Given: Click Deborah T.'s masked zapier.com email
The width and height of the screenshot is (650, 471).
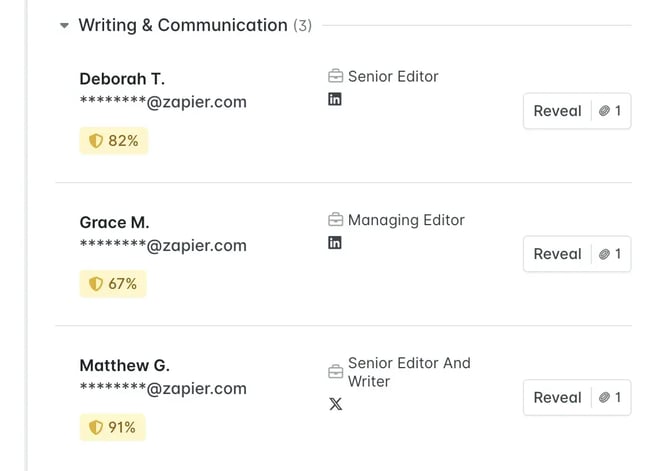Looking at the screenshot, I should (163, 102).
